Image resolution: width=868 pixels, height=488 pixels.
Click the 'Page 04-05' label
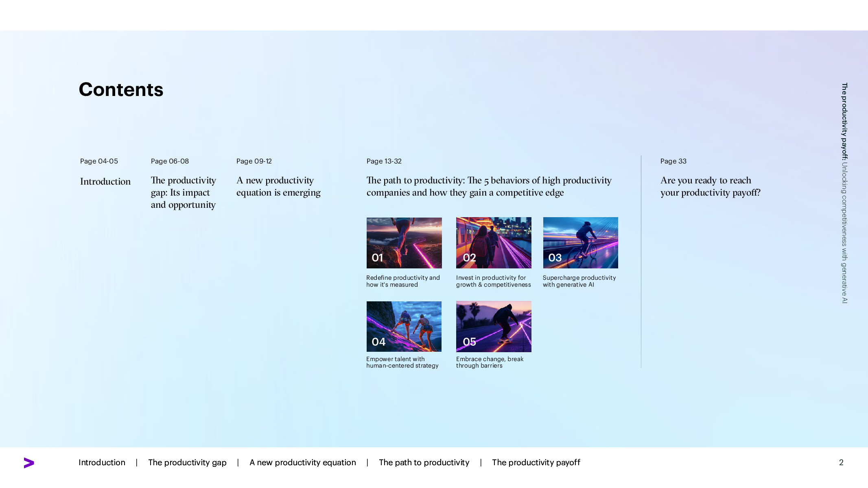click(x=99, y=161)
